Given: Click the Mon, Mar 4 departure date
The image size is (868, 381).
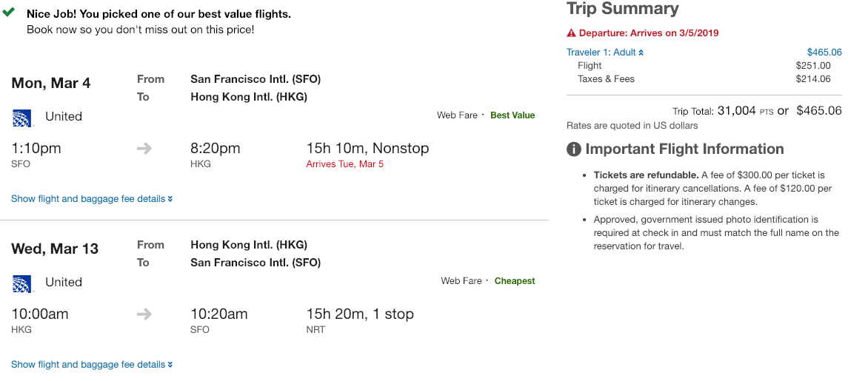Looking at the screenshot, I should [51, 83].
